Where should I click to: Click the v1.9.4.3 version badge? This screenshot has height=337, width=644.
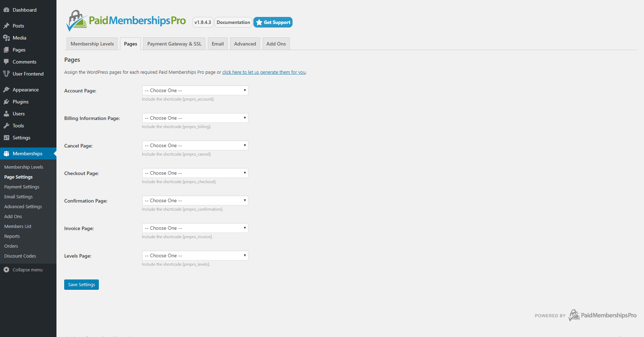203,22
